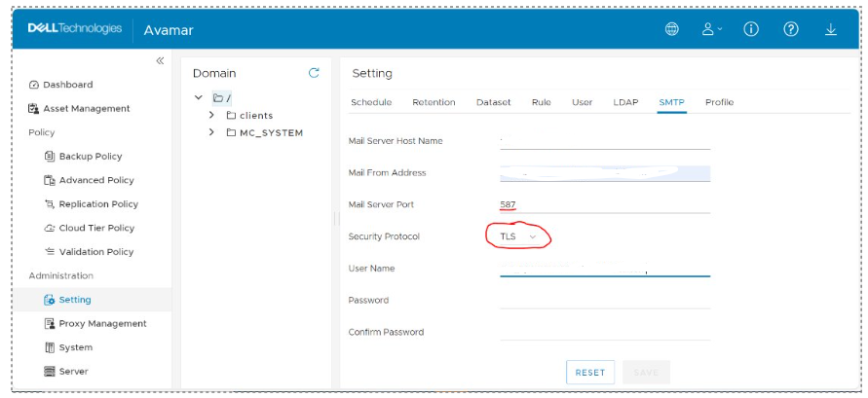Click the information (i) icon

coord(751,29)
